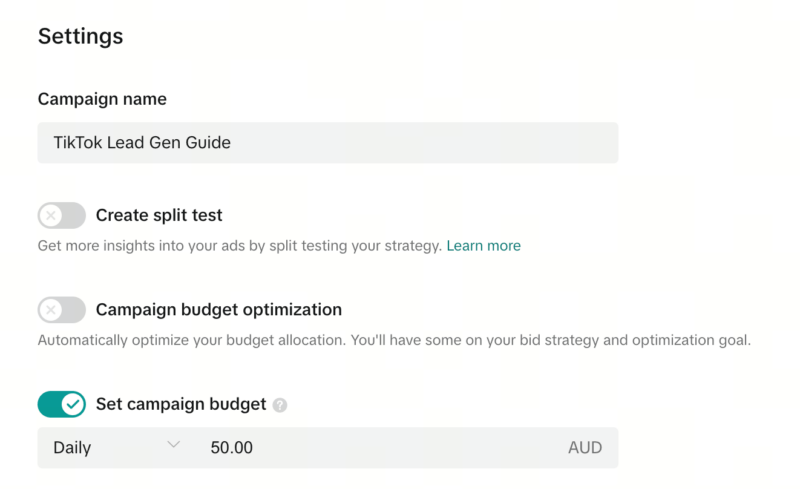800x489 pixels.
Task: Disable the Set campaign budget toggle
Action: click(x=62, y=405)
